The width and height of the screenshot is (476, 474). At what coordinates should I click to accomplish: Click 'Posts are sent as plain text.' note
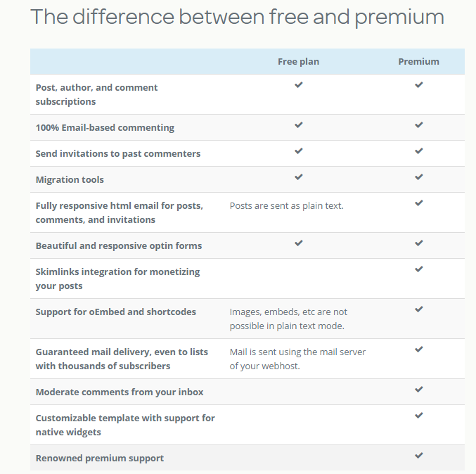point(287,206)
